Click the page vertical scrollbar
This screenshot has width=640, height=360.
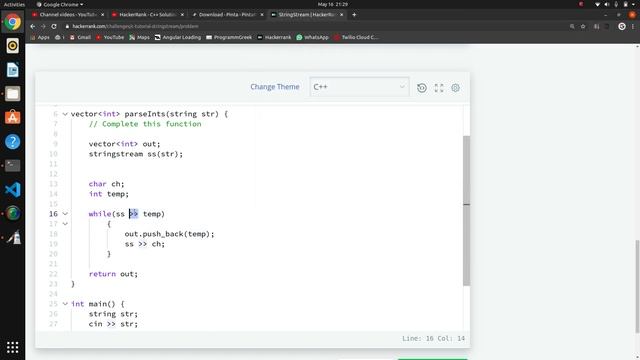(x=637, y=287)
